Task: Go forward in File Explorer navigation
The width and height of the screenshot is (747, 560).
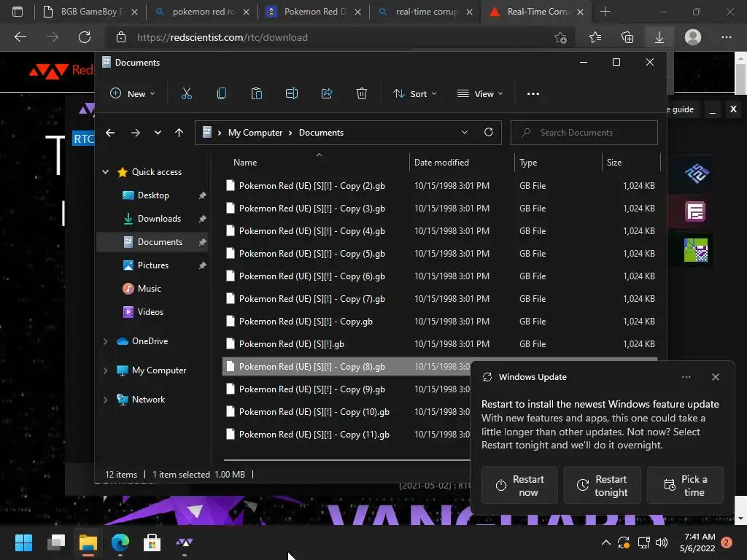Action: [136, 133]
